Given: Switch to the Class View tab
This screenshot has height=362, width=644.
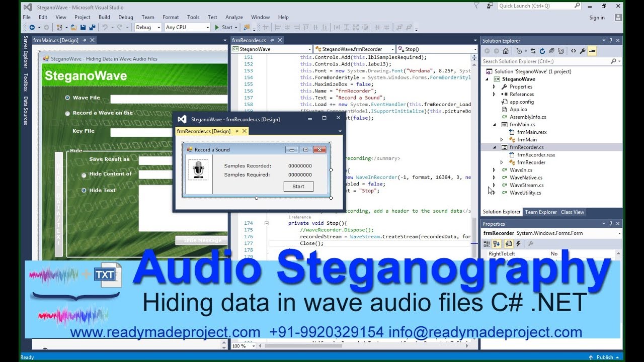Looking at the screenshot, I should point(573,212).
